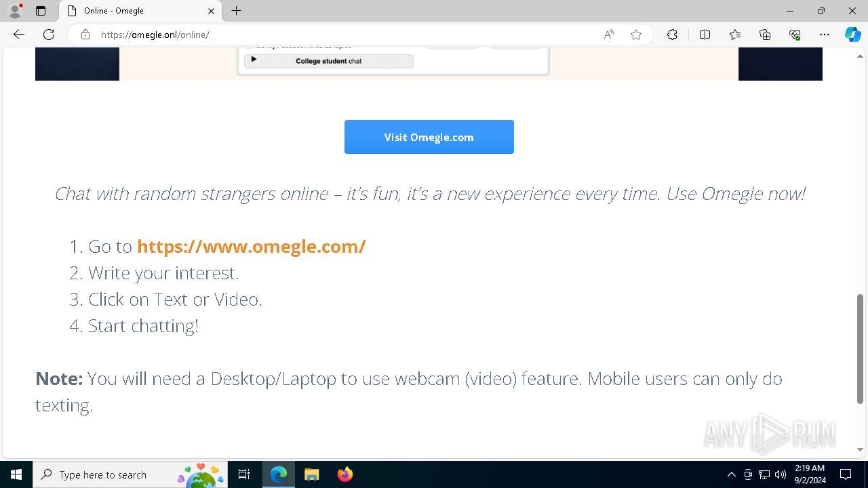868x488 pixels.
Task: View site information lock icon
Action: pyautogui.click(x=85, y=35)
